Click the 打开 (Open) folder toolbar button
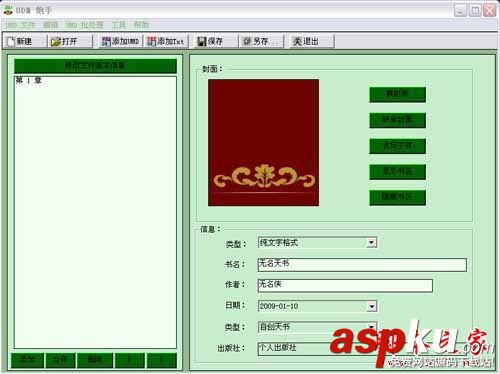This screenshot has width=500, height=374. (x=69, y=41)
